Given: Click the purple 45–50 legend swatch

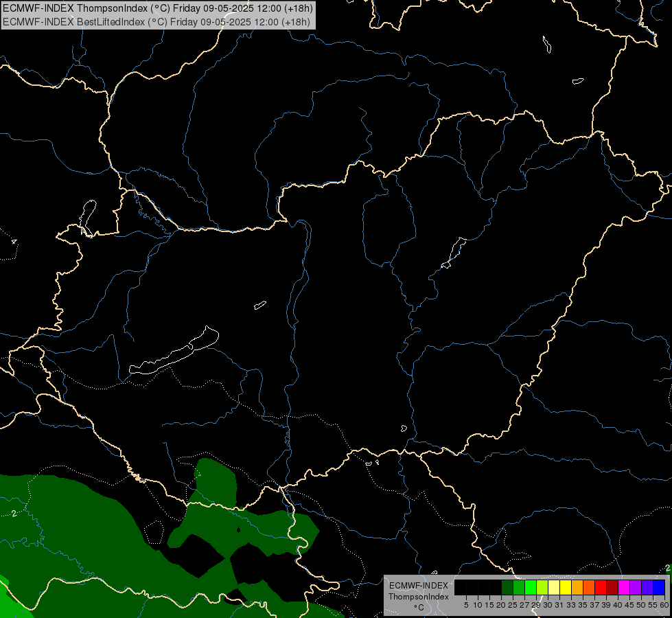Looking at the screenshot, I should point(636,587).
